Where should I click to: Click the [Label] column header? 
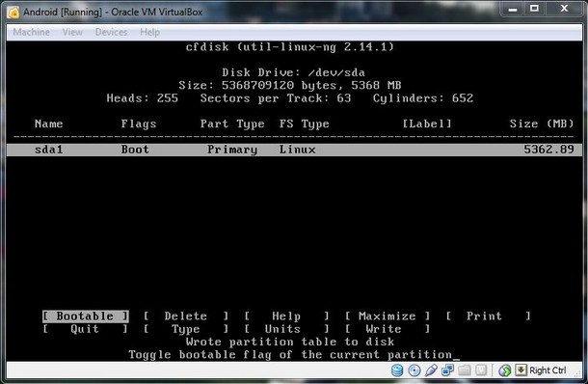(427, 123)
